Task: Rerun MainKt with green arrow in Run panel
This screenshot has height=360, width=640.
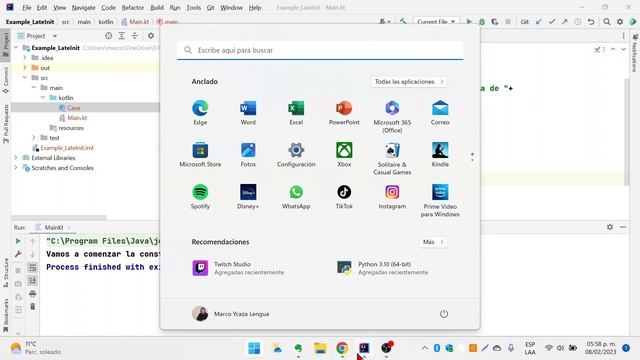Action: click(18, 241)
